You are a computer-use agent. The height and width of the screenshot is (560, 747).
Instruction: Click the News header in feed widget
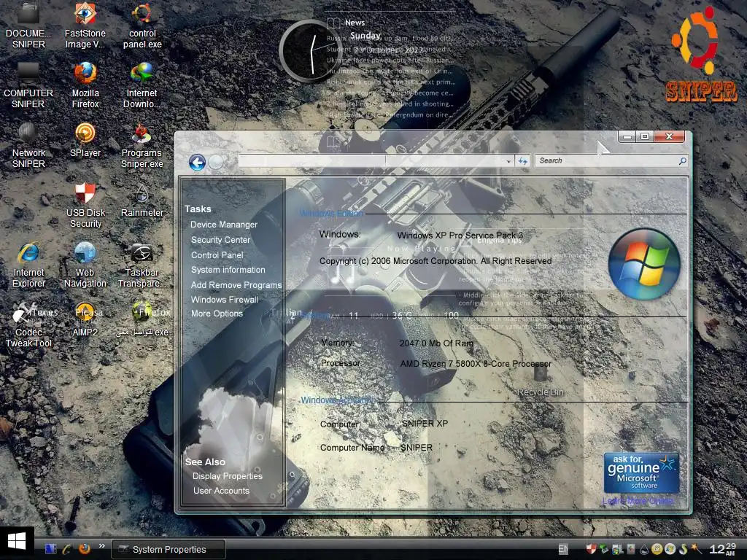tap(355, 23)
